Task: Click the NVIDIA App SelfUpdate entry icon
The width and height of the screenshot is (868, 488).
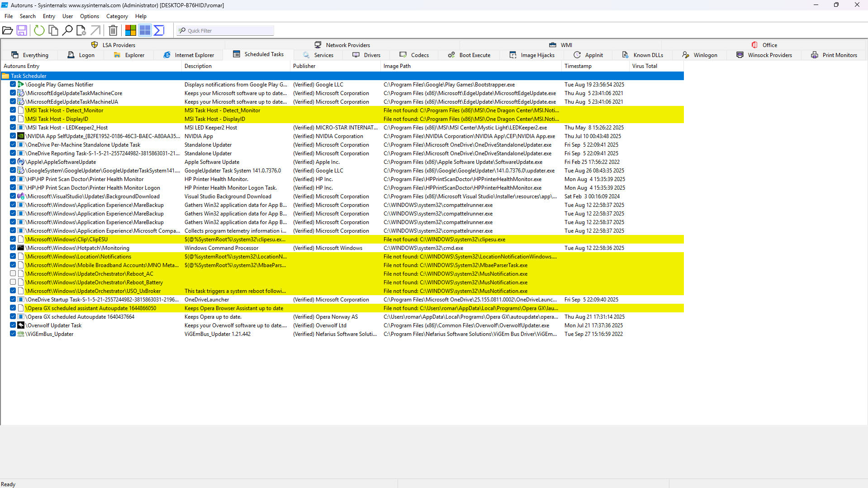Action: [21, 136]
